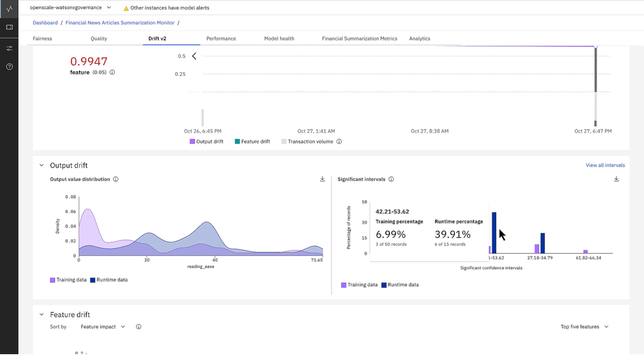Click the purple Output drift color swatch
Screen dimensions: 644x356
[192, 141]
